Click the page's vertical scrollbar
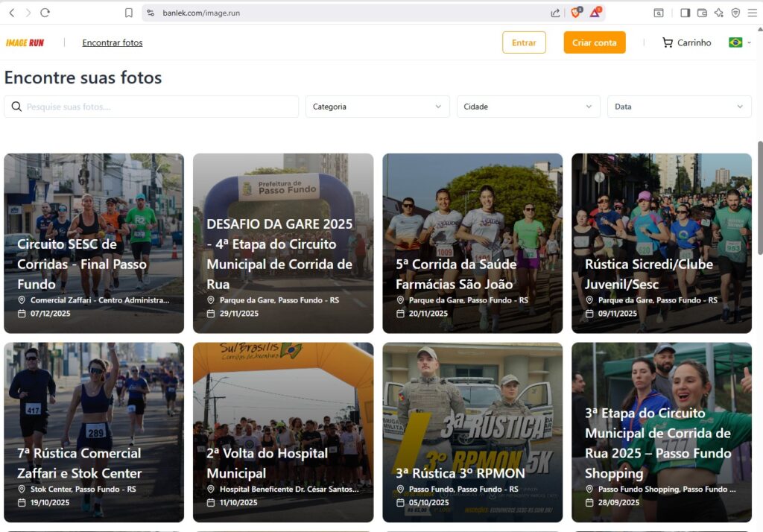This screenshot has width=763, height=532. pos(759,197)
